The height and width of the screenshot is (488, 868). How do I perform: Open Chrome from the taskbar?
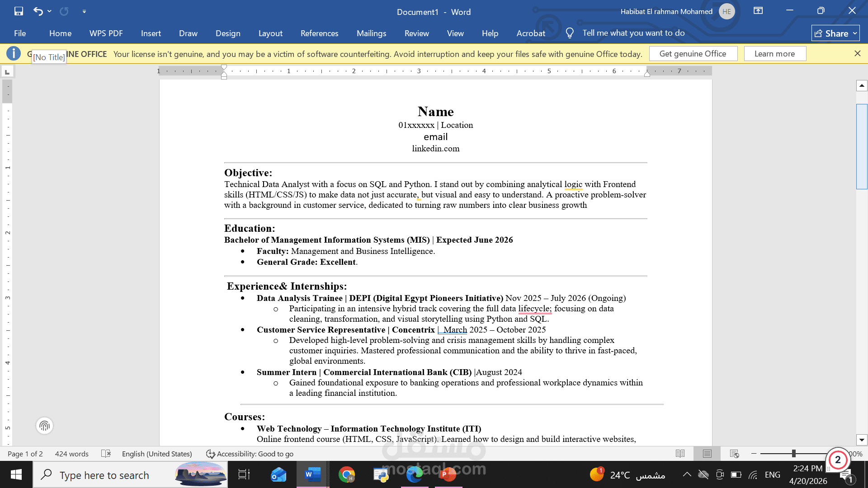tap(346, 474)
